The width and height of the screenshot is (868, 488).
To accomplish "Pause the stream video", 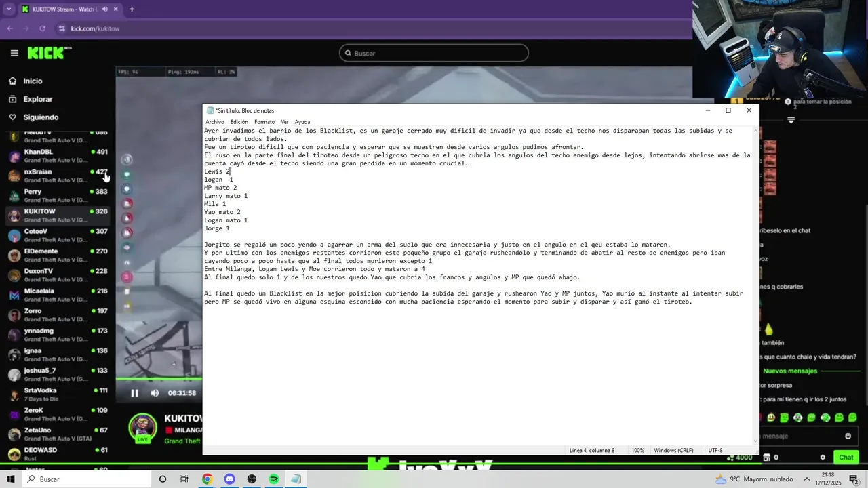I will point(134,393).
